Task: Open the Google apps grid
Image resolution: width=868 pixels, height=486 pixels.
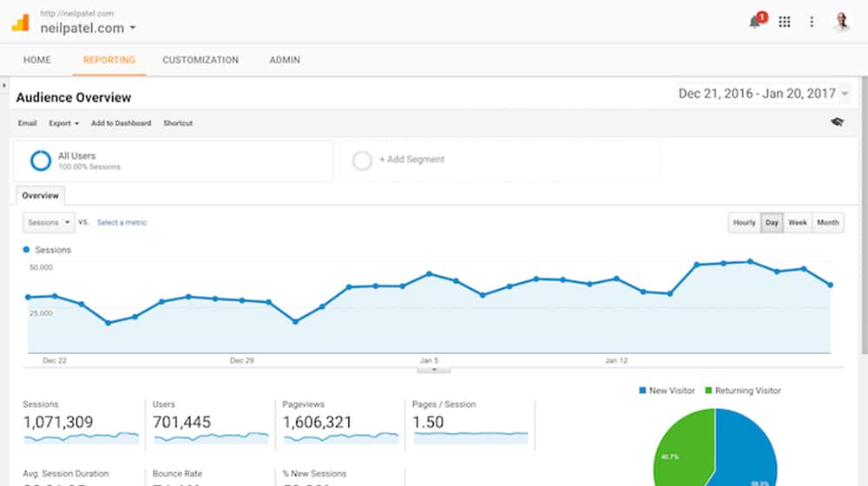Action: [x=785, y=23]
